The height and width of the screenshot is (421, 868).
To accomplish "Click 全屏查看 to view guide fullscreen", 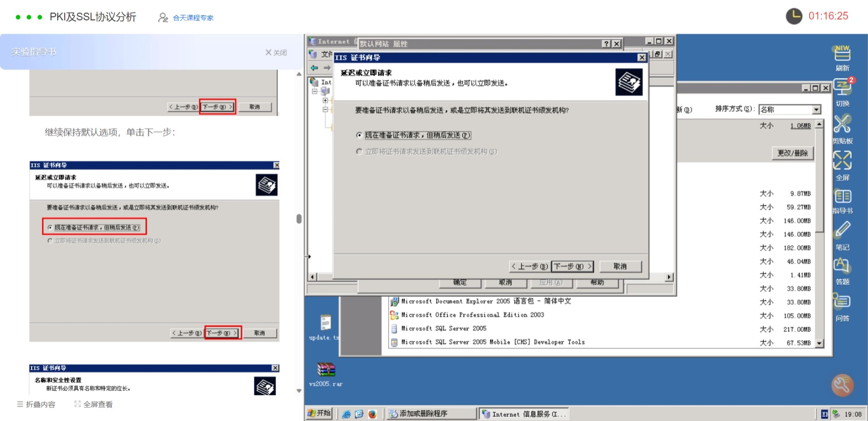I will (93, 404).
